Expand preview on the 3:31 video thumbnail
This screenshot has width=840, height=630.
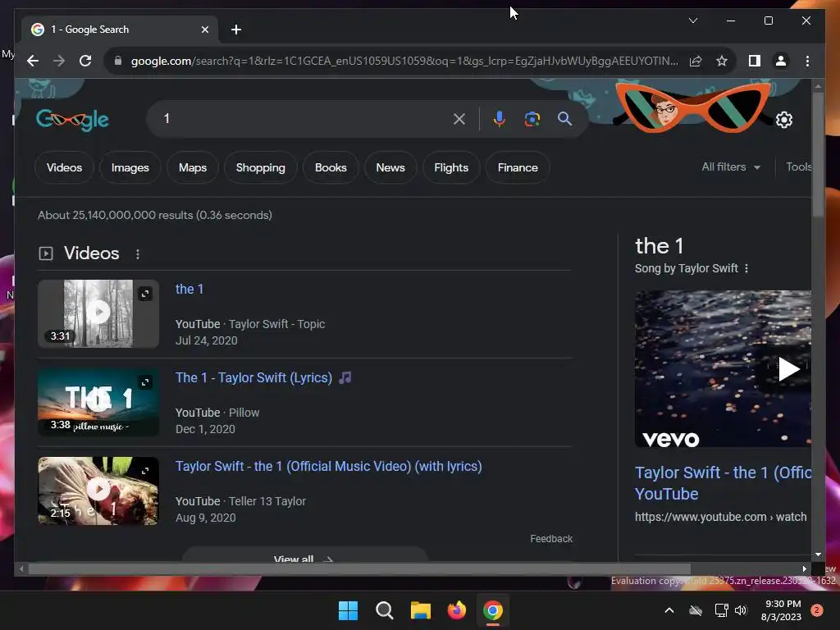(145, 294)
